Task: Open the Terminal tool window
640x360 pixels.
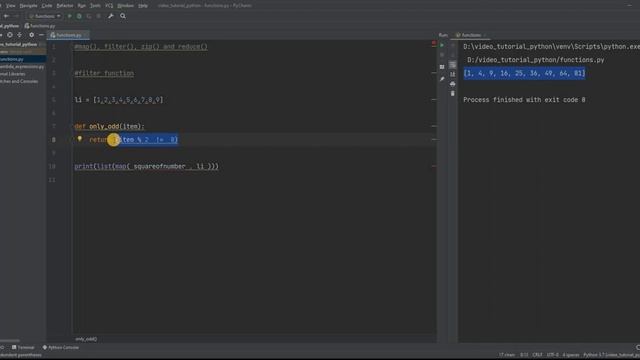Action: click(x=23, y=347)
